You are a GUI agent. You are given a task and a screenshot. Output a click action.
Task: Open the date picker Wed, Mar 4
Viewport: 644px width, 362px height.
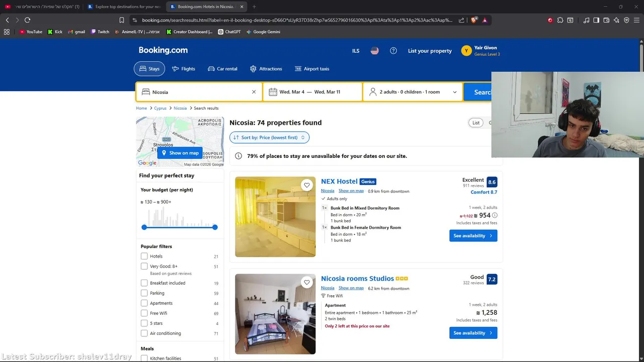tap(312, 92)
